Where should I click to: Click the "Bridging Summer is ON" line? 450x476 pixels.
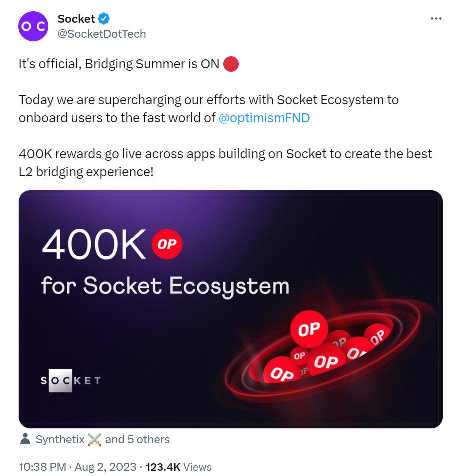[x=119, y=64]
